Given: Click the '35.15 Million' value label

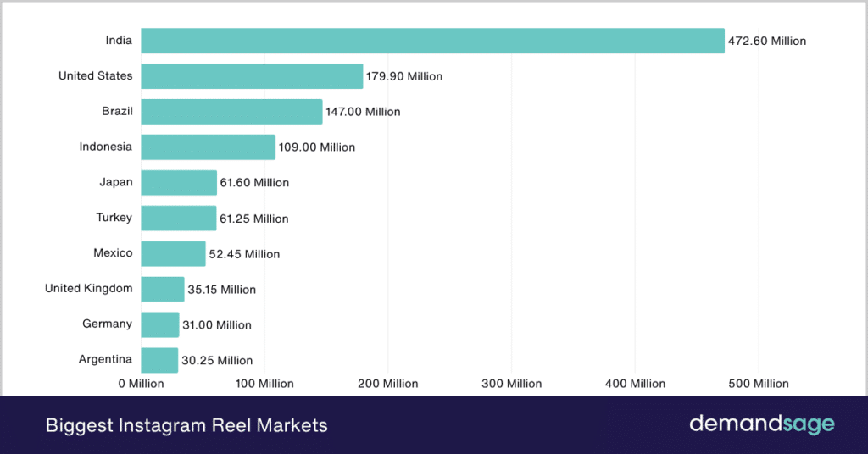Looking at the screenshot, I should [221, 289].
